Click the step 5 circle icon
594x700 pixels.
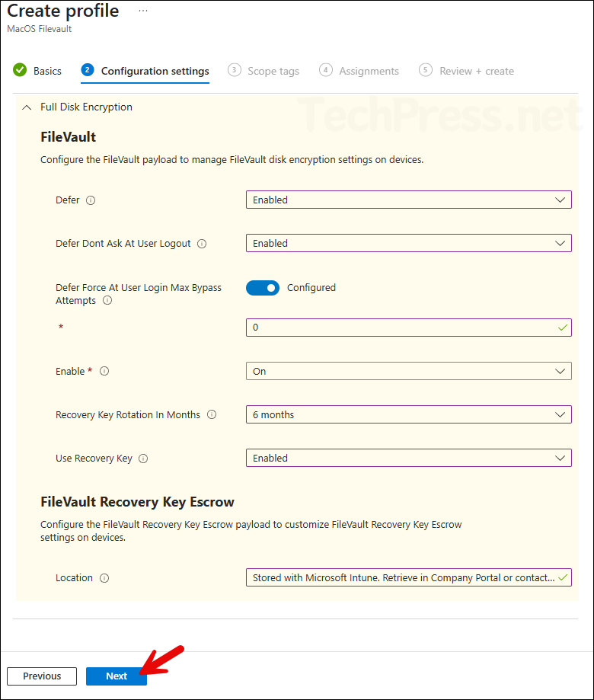click(425, 70)
